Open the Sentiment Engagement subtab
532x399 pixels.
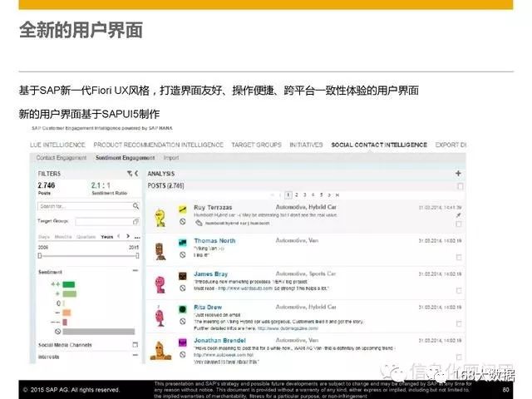[x=126, y=158]
